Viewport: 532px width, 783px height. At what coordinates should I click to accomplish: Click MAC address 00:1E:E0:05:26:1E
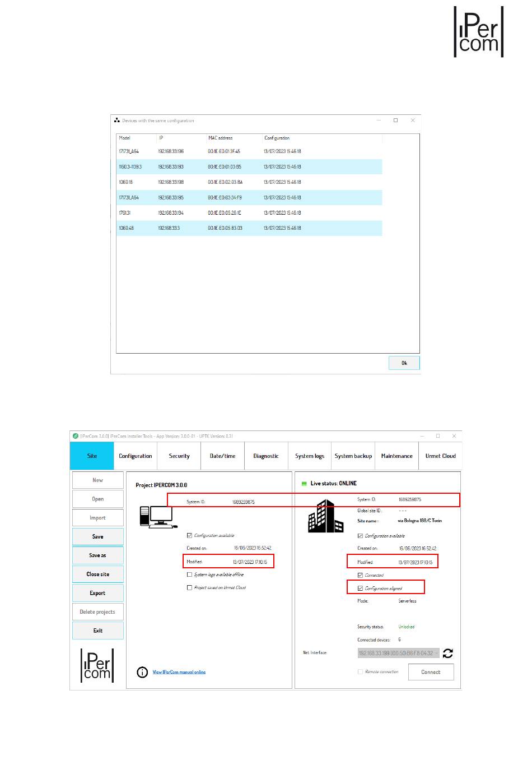225,213
